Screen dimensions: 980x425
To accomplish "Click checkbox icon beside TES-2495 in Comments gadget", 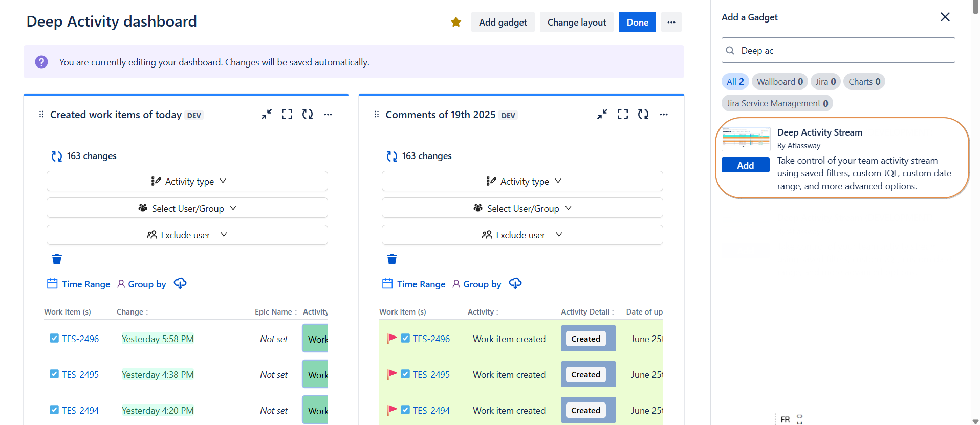I will click(x=405, y=374).
